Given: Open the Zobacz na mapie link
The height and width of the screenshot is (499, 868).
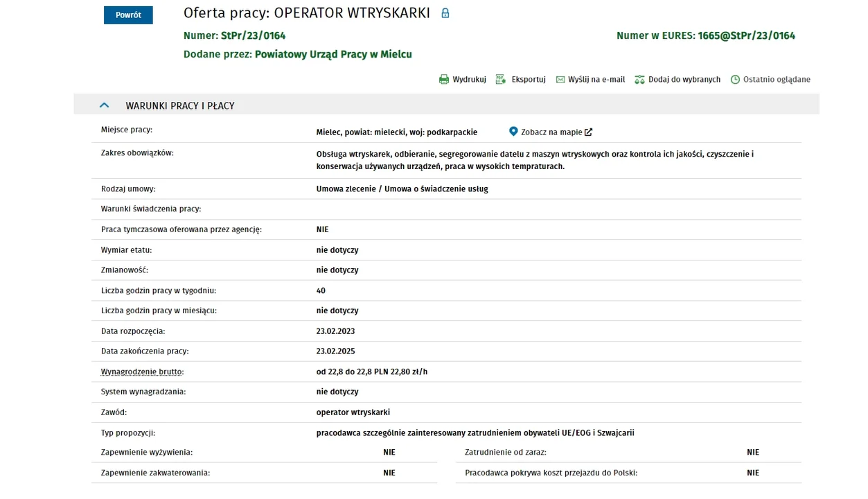Looking at the screenshot, I should click(x=551, y=132).
